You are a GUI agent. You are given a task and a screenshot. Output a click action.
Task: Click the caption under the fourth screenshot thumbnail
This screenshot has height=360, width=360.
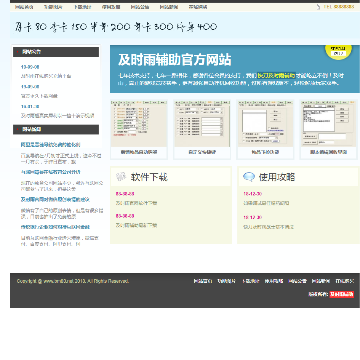point(328,152)
